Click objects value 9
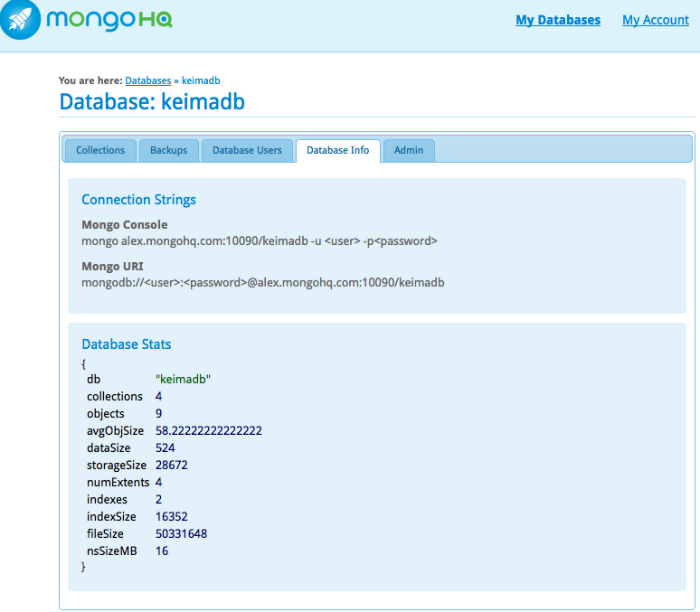 159,414
